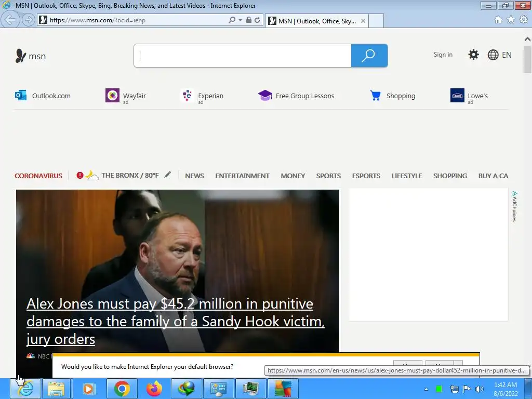Screen dimensions: 532x399
Task: Click the Lowe's logo icon
Action: pyautogui.click(x=457, y=96)
